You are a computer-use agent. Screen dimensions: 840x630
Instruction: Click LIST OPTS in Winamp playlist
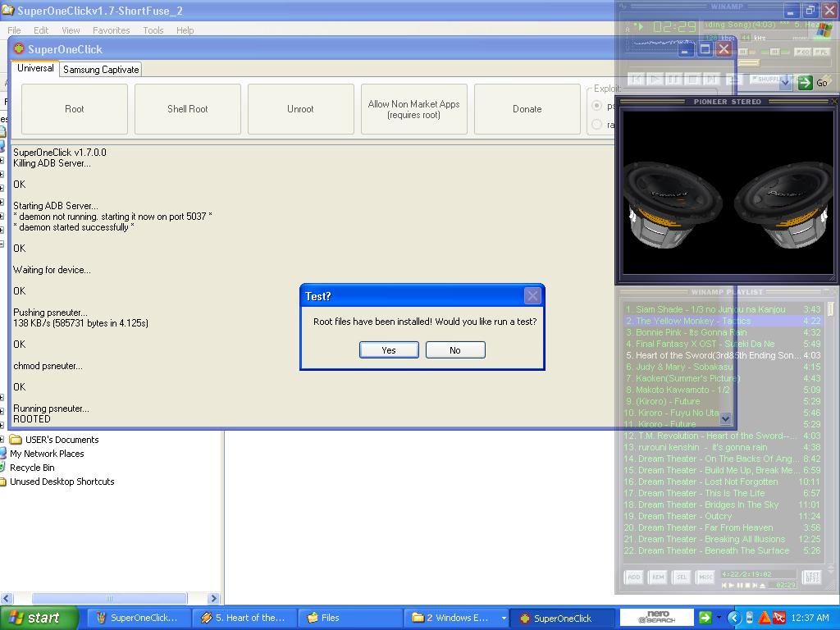pos(812,577)
